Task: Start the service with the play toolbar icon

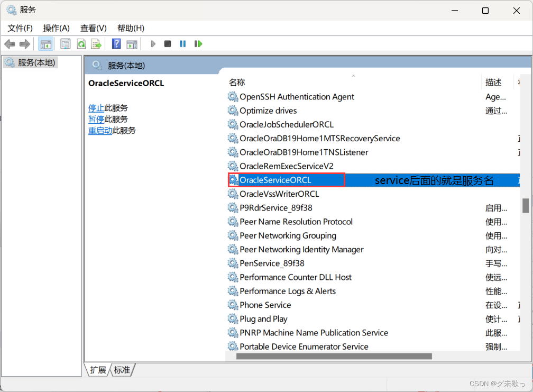Action: (x=153, y=43)
